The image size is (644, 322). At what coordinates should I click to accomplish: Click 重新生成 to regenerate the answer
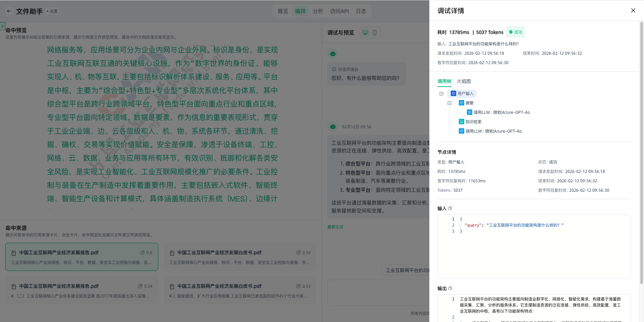335,227
